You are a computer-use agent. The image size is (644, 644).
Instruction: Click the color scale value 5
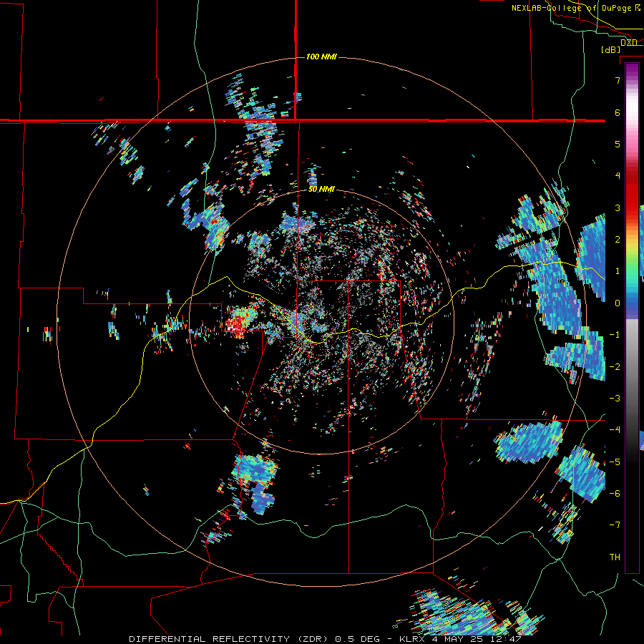pos(618,144)
